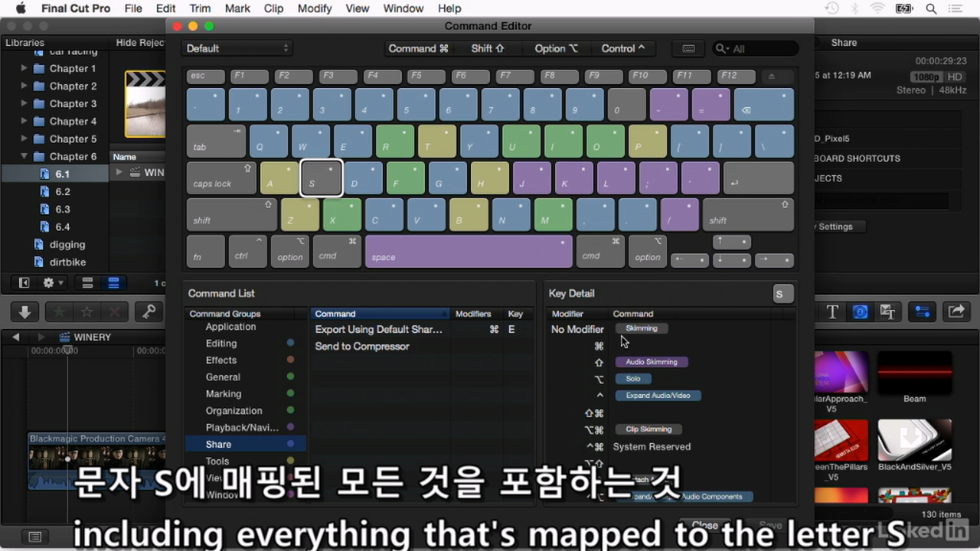Open the browser settings gear menu
Image resolution: width=980 pixels, height=551 pixels.
pos(53,282)
